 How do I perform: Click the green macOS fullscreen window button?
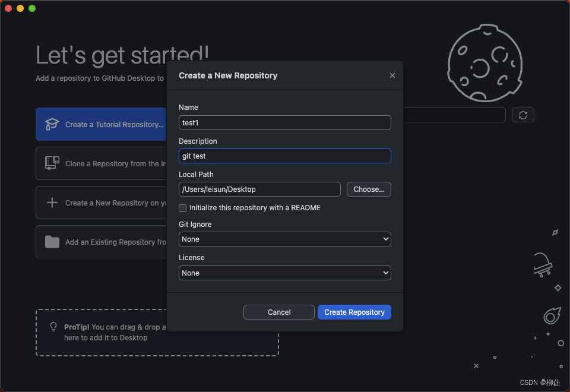point(32,8)
